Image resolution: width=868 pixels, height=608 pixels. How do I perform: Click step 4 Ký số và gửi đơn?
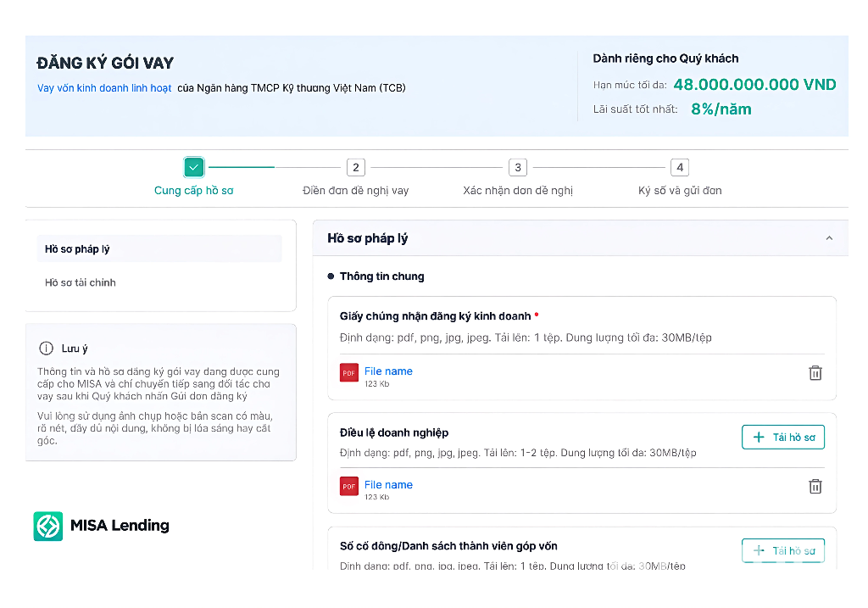point(679,167)
